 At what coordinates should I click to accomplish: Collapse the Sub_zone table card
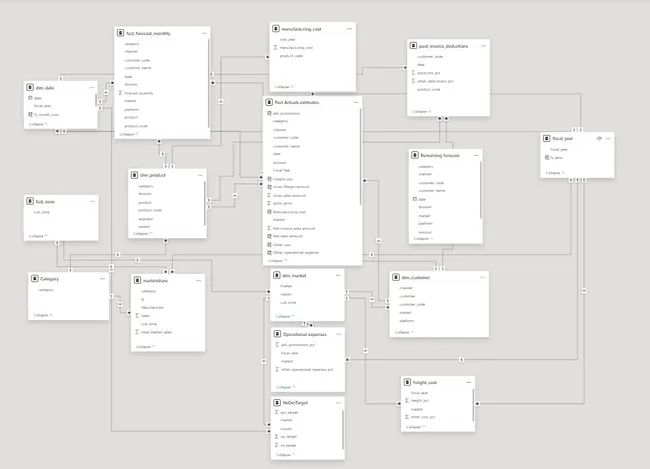coord(38,236)
